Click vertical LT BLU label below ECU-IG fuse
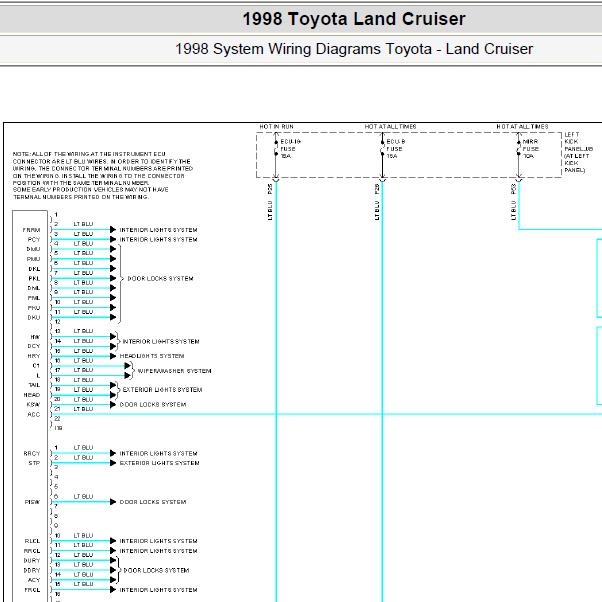602x602 pixels. (270, 210)
